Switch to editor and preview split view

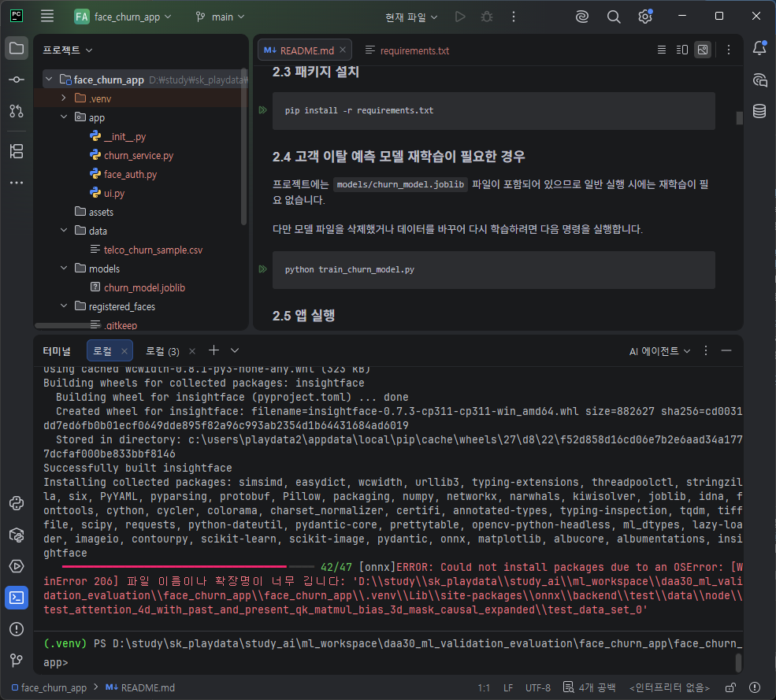pos(682,50)
